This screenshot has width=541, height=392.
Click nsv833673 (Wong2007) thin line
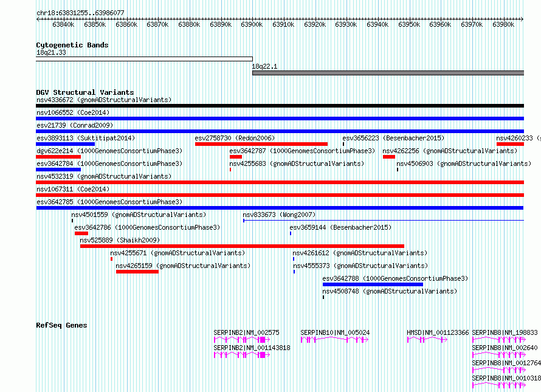click(x=384, y=220)
